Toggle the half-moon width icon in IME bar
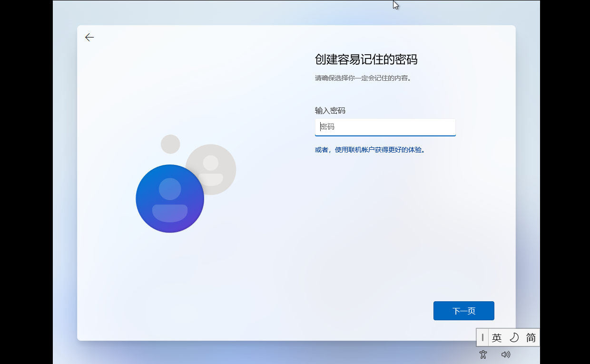The image size is (590, 364). click(514, 337)
